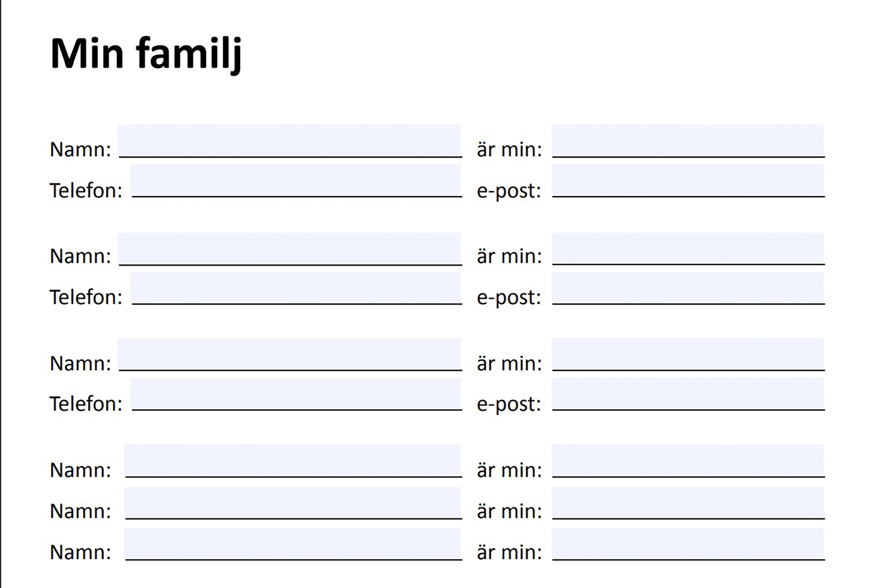This screenshot has width=882, height=588.
Task: Select the second 'är min' field
Action: tap(687, 249)
